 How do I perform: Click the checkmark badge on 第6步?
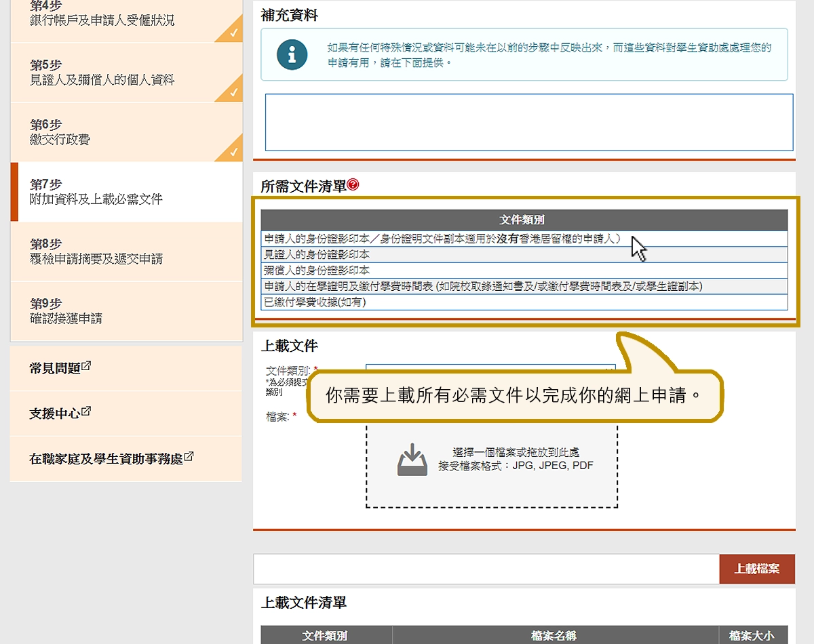coord(233,150)
